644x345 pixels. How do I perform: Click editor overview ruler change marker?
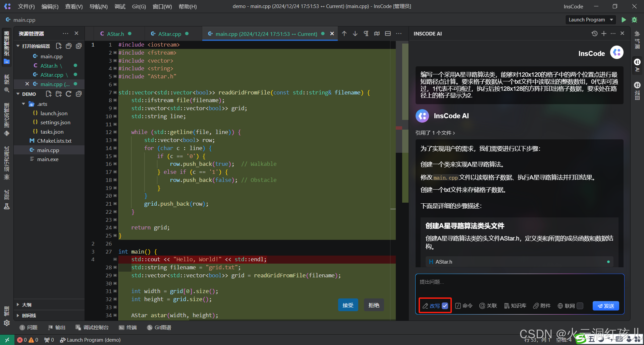(x=399, y=128)
